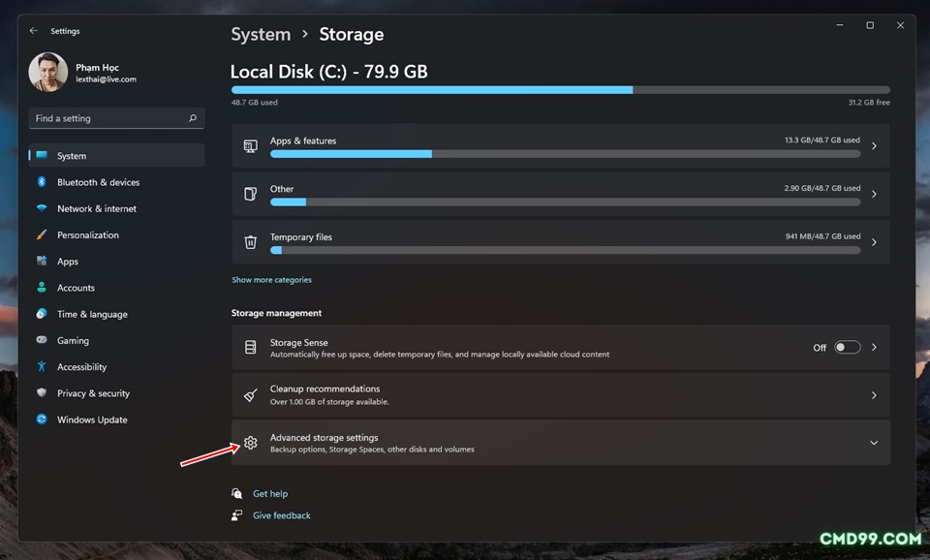Image resolution: width=930 pixels, height=560 pixels.
Task: Click the Temporary files trash icon
Action: [250, 242]
